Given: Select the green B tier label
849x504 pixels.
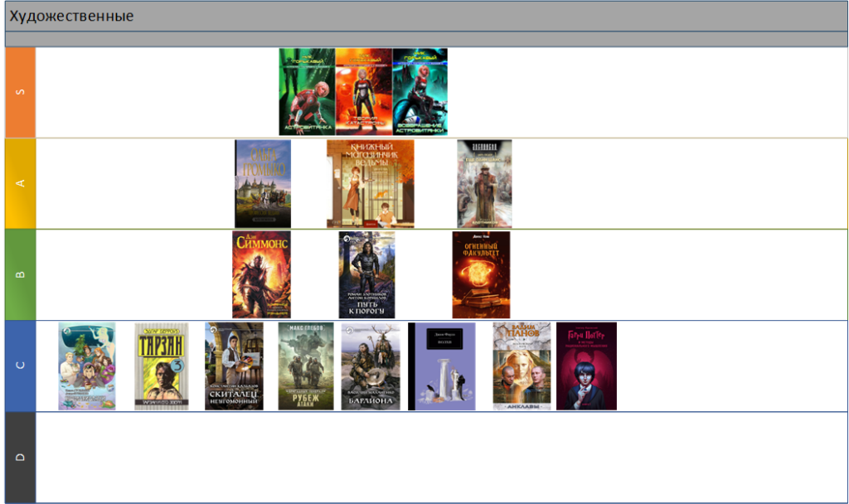Looking at the screenshot, I should pos(21,274).
